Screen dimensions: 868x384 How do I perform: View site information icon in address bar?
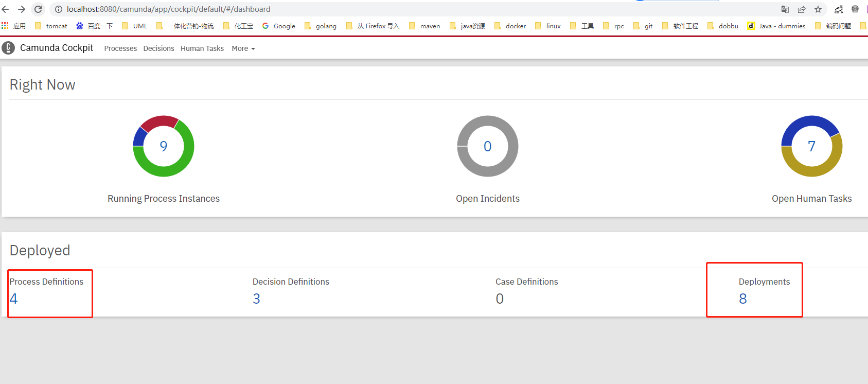59,9
